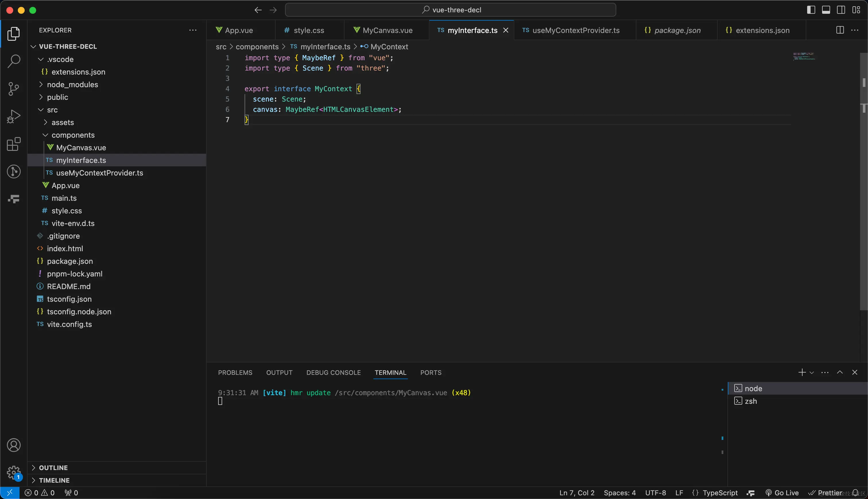Click Go Live in status bar

[x=782, y=493]
